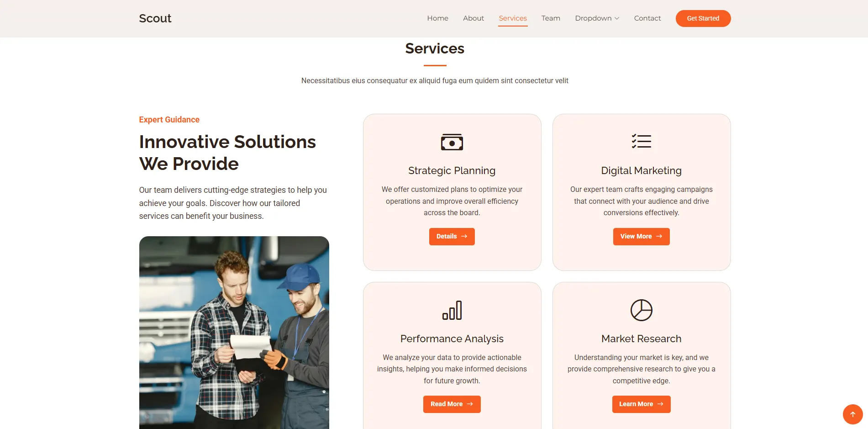Click the Necessitatibus eius consequatur subtitle text
868x429 pixels.
(434, 81)
